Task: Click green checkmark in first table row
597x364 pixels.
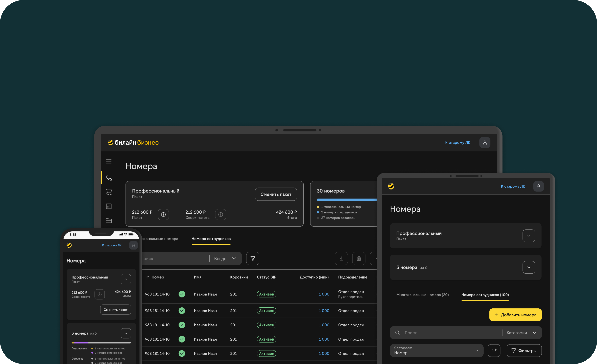Action: 182,294
